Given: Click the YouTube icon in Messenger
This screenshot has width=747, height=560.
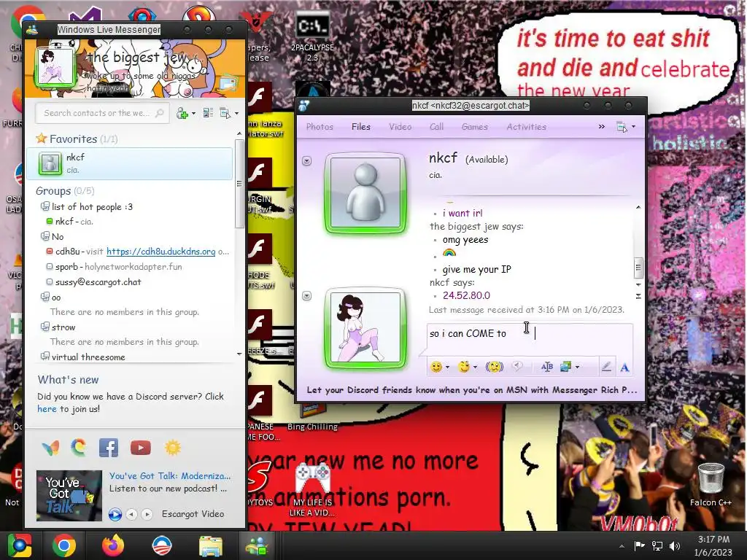Looking at the screenshot, I should 141,448.
